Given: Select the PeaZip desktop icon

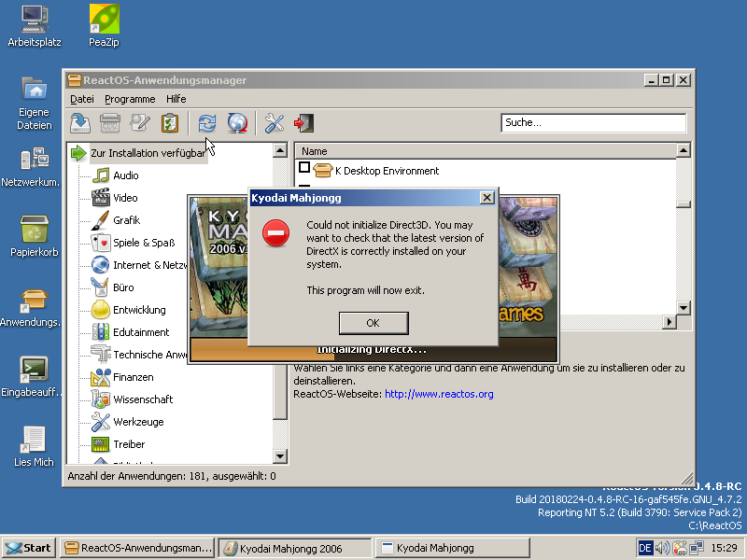Looking at the screenshot, I should point(104,26).
